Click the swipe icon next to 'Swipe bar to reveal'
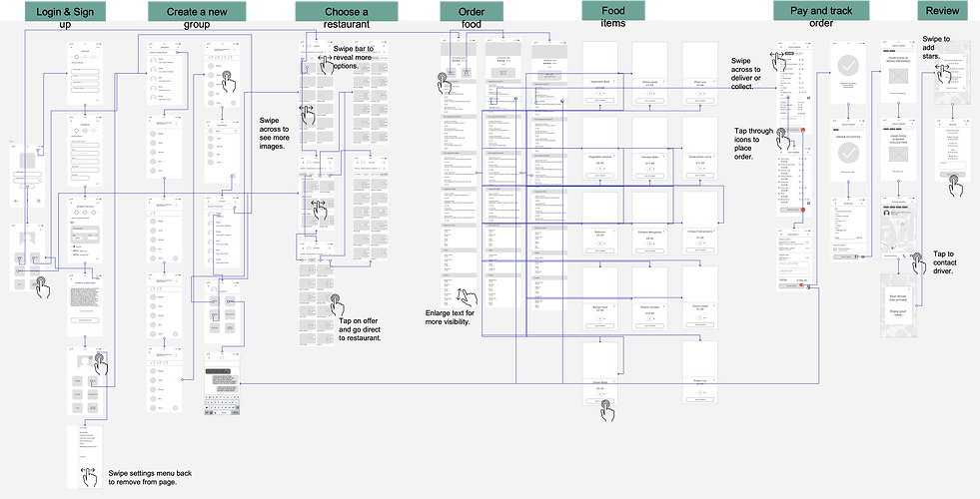Screen dimensions: 980x499 pos(325,63)
